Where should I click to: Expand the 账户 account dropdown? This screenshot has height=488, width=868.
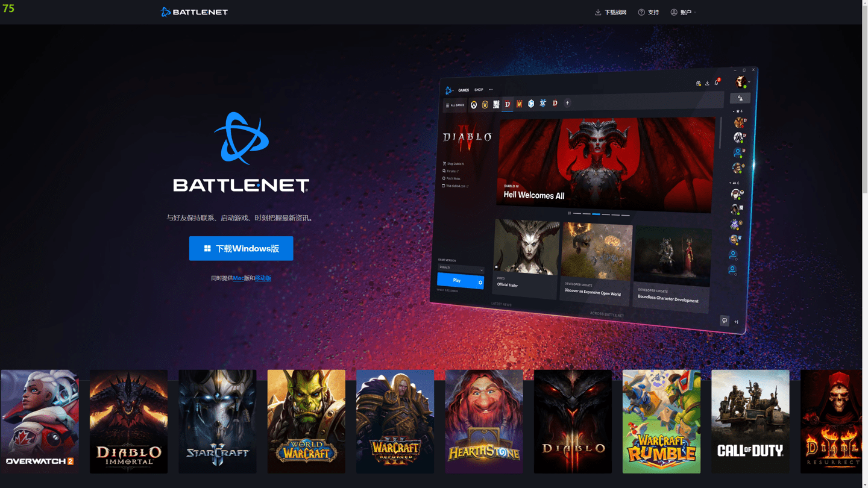pyautogui.click(x=684, y=12)
